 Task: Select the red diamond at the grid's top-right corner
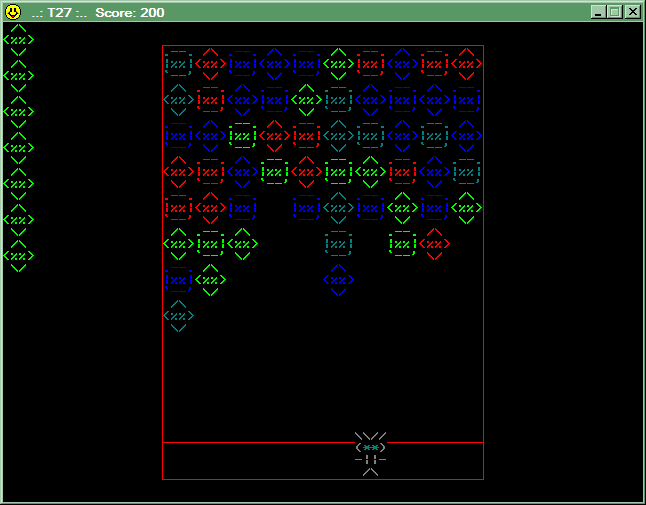[x=466, y=64]
